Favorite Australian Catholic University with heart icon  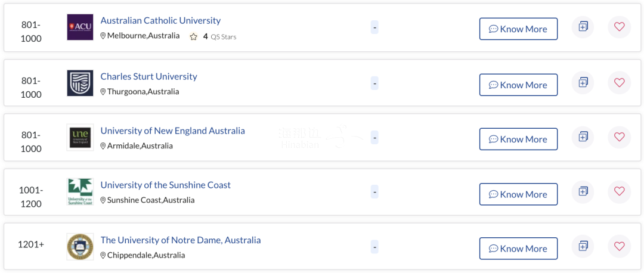619,27
